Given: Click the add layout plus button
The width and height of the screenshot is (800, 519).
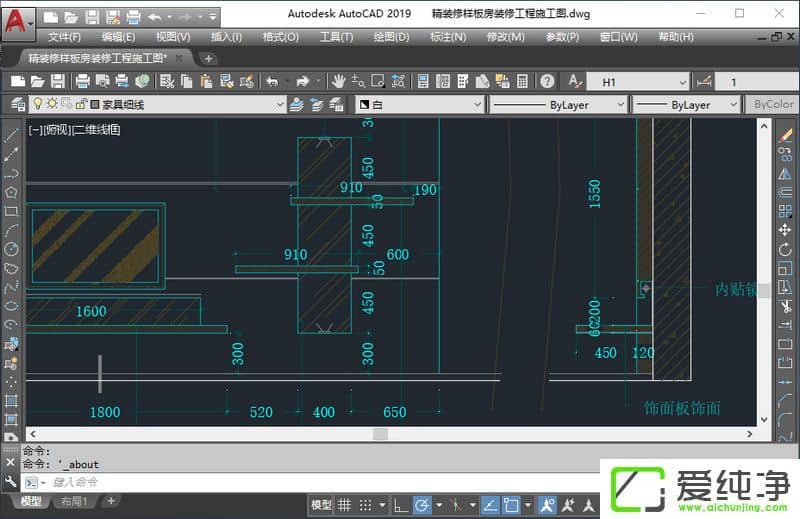Looking at the screenshot, I should [111, 502].
